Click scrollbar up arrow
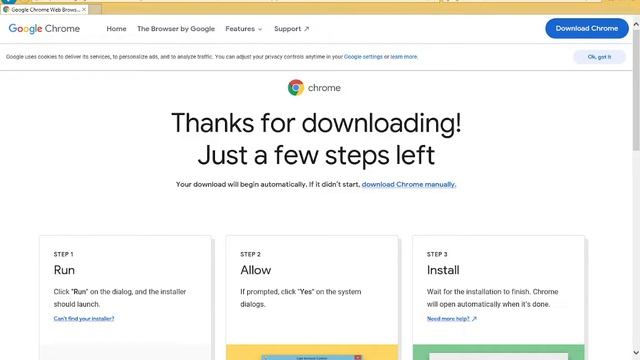 pyautogui.click(x=636, y=25)
